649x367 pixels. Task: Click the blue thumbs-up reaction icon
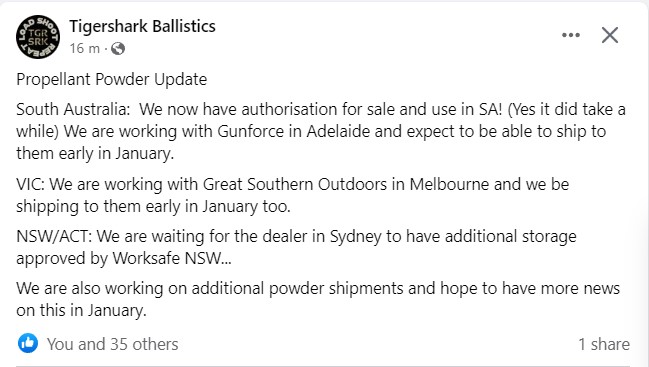click(28, 343)
